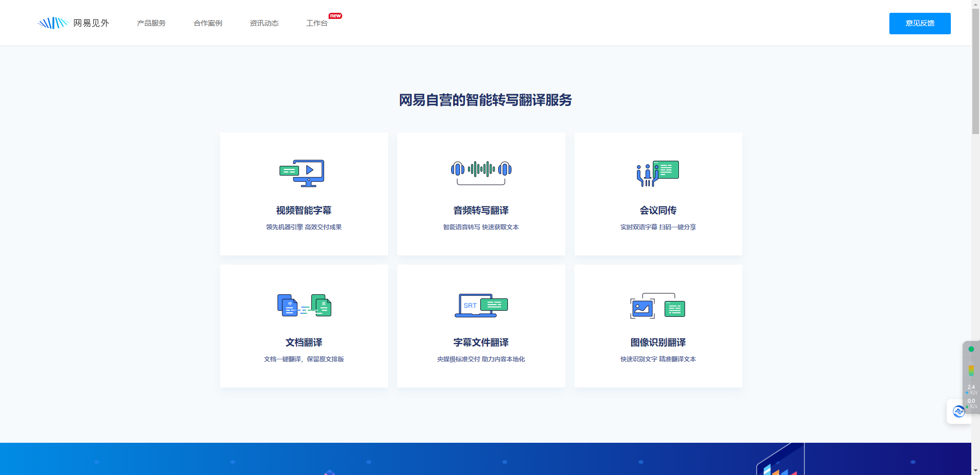The width and height of the screenshot is (980, 475).
Task: Open the floating circular widget at bottom right
Action: pos(958,412)
